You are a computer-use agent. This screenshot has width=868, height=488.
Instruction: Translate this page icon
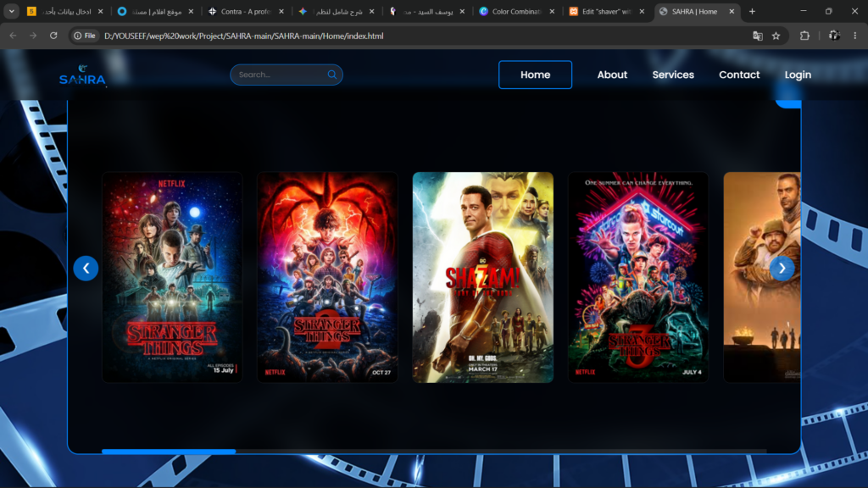[x=758, y=36]
